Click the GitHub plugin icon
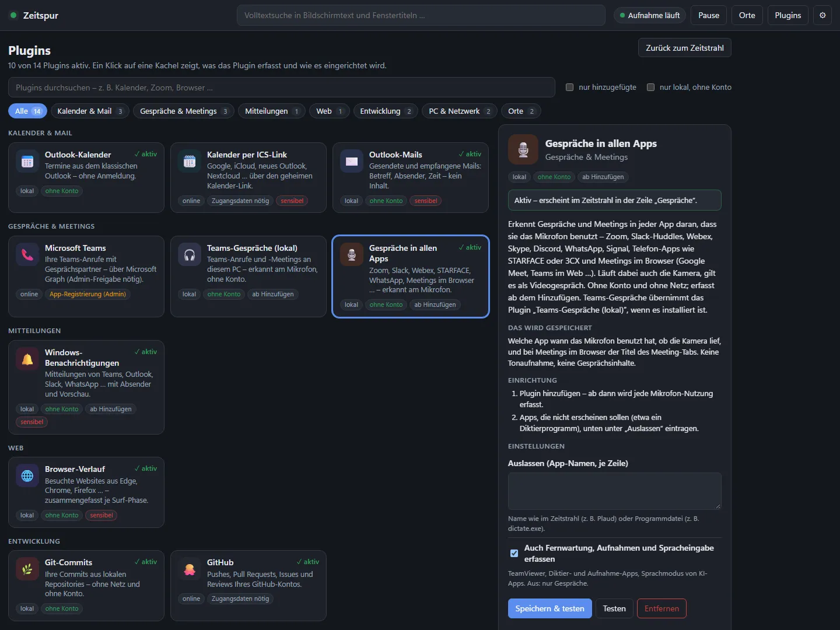This screenshot has width=840, height=630. [x=190, y=569]
